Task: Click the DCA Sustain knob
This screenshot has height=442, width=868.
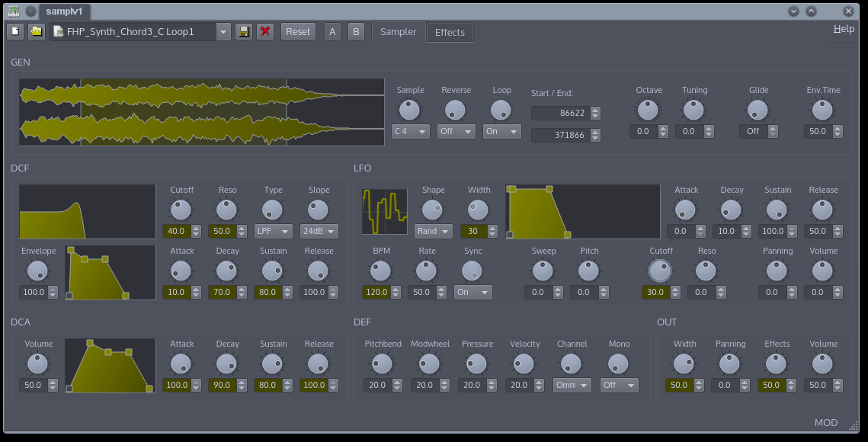Action: pyautogui.click(x=273, y=364)
